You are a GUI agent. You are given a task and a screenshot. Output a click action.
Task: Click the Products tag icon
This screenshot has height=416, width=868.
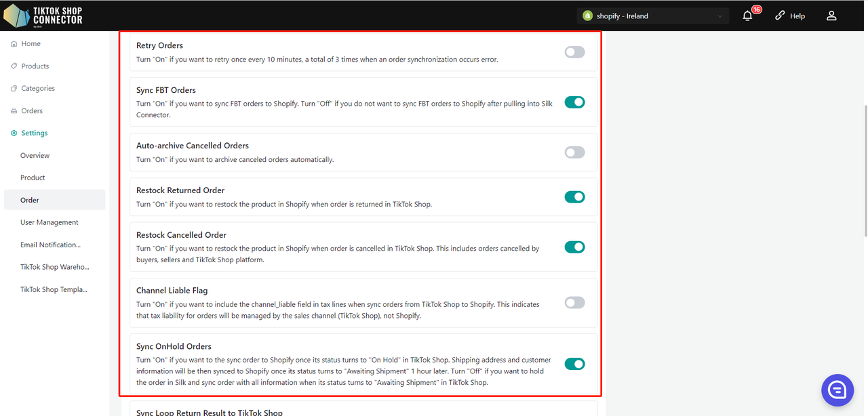(x=14, y=66)
